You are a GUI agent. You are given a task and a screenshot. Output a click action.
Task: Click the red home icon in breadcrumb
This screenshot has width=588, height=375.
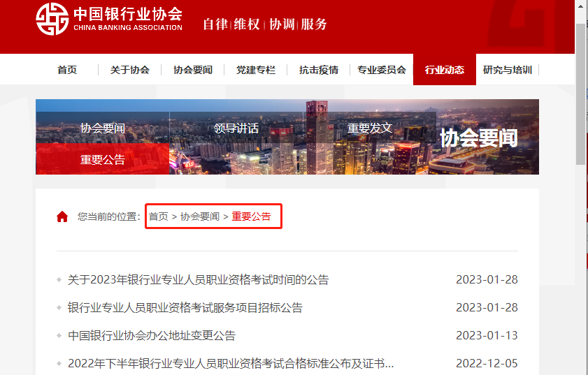(x=62, y=216)
